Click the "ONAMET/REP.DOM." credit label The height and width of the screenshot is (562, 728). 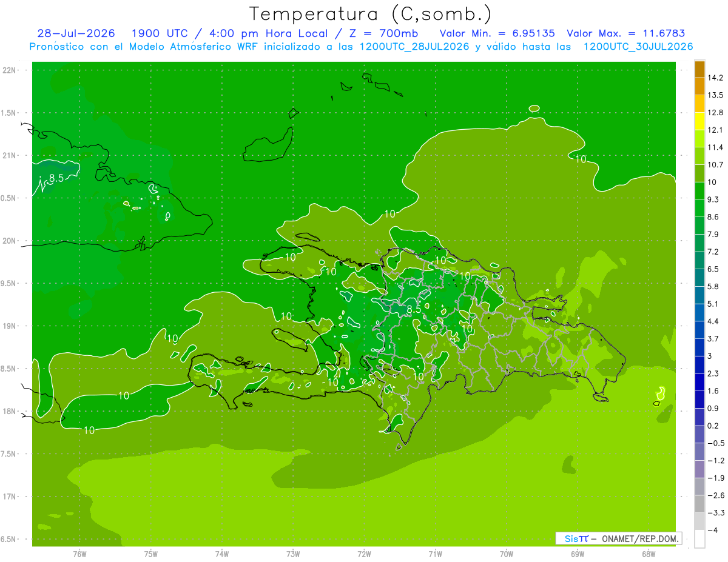click(x=639, y=538)
